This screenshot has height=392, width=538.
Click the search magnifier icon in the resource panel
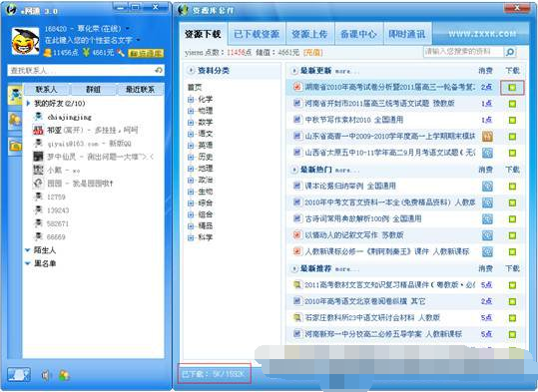(510, 52)
